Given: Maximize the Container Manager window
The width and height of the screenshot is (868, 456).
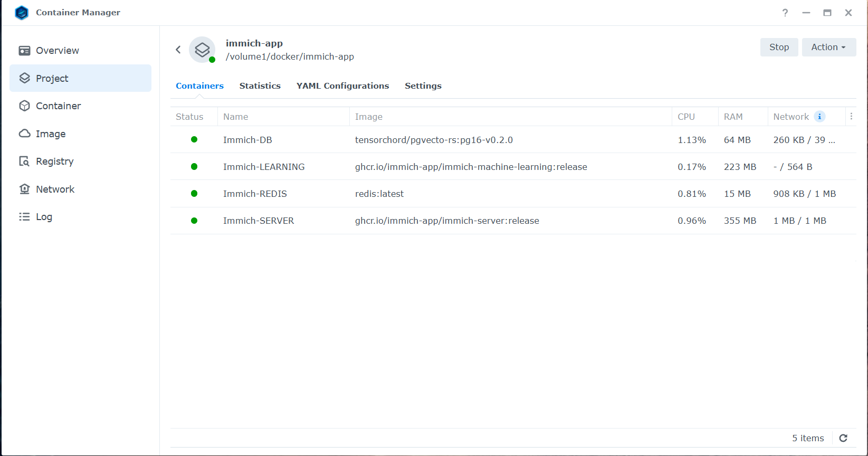Looking at the screenshot, I should 827,13.
